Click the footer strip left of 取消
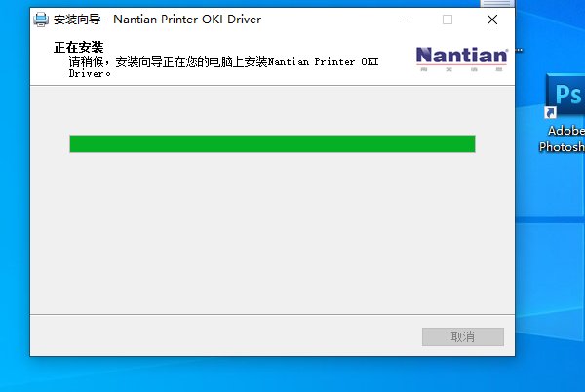 pos(226,335)
